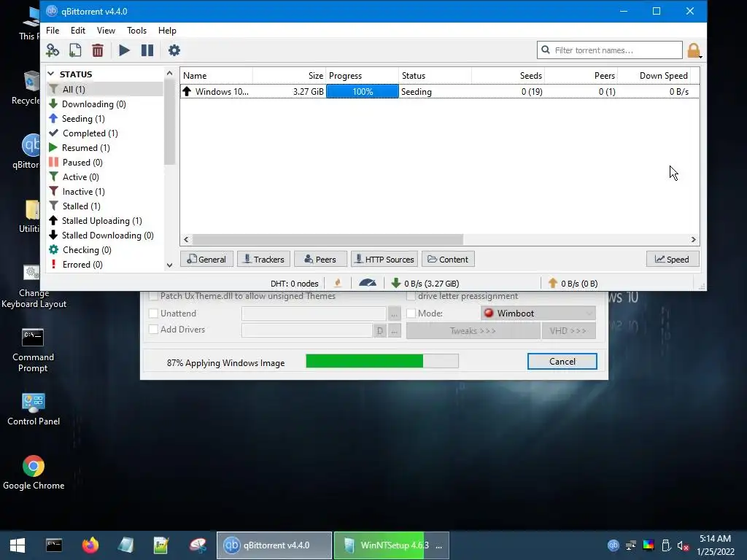The height and width of the screenshot is (560, 747).
Task: Open the Help menu
Action: pos(167,31)
